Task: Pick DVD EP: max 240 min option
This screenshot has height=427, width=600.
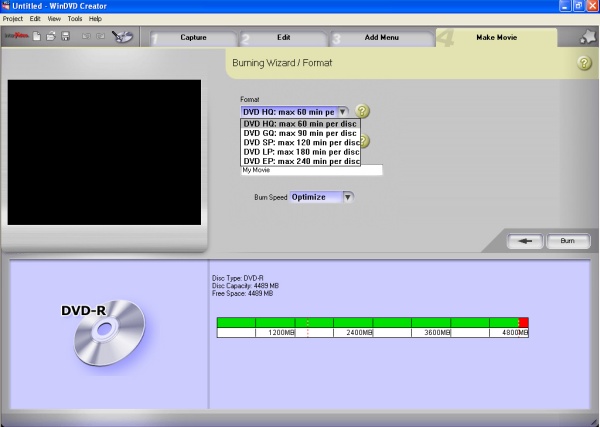Action: click(x=300, y=161)
